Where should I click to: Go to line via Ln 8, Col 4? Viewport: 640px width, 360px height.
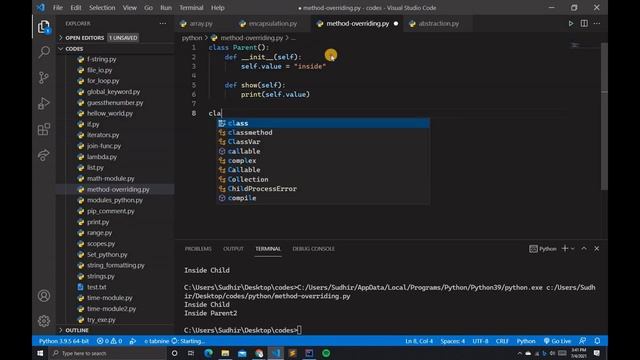(x=419, y=341)
